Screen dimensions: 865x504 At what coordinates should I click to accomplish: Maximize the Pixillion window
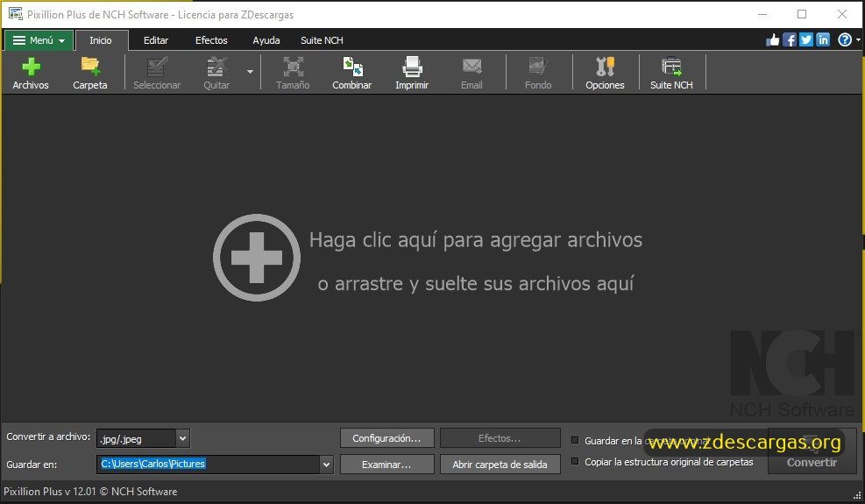(x=802, y=14)
